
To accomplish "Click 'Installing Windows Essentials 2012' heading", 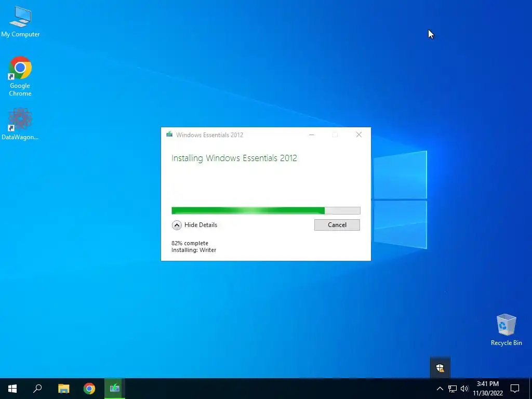I will click(x=234, y=158).
